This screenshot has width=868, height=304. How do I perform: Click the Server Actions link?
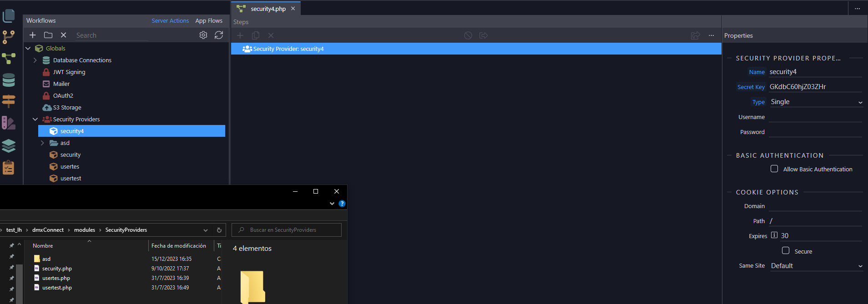[x=170, y=20]
